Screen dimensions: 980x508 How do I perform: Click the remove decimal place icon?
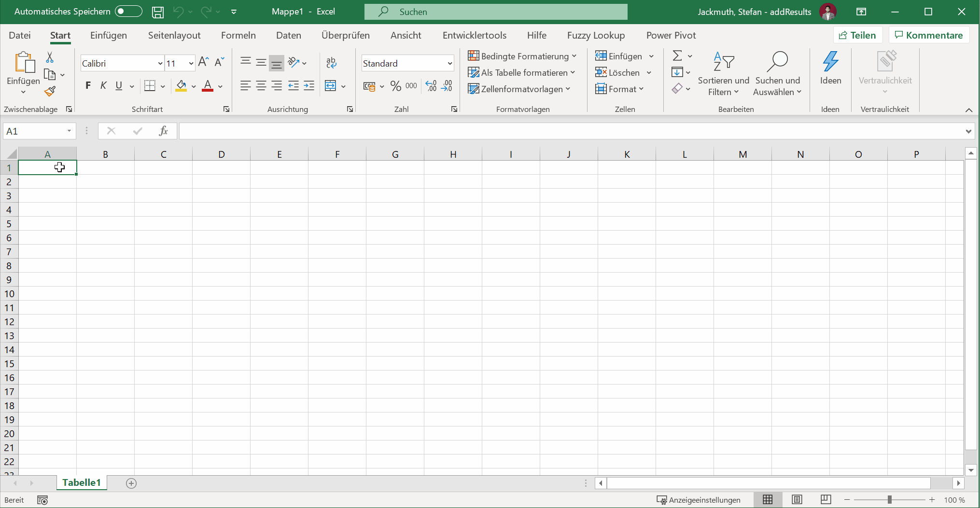[447, 86]
